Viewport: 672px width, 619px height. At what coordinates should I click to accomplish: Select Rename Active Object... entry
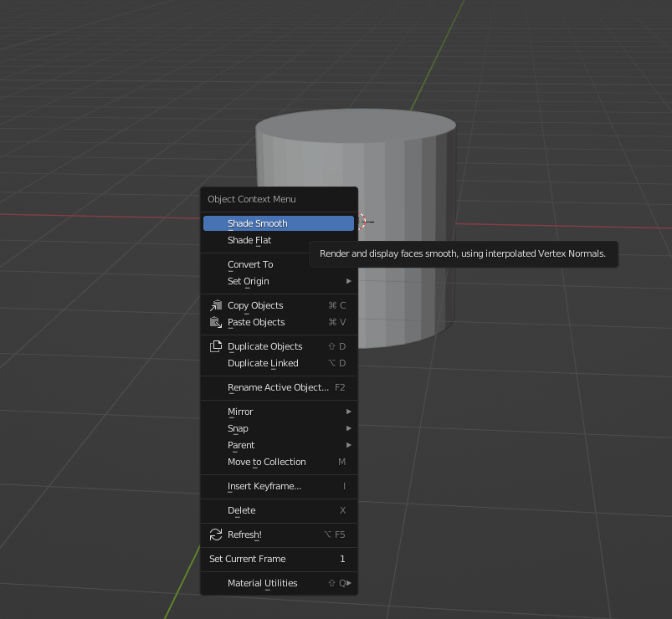point(279,387)
